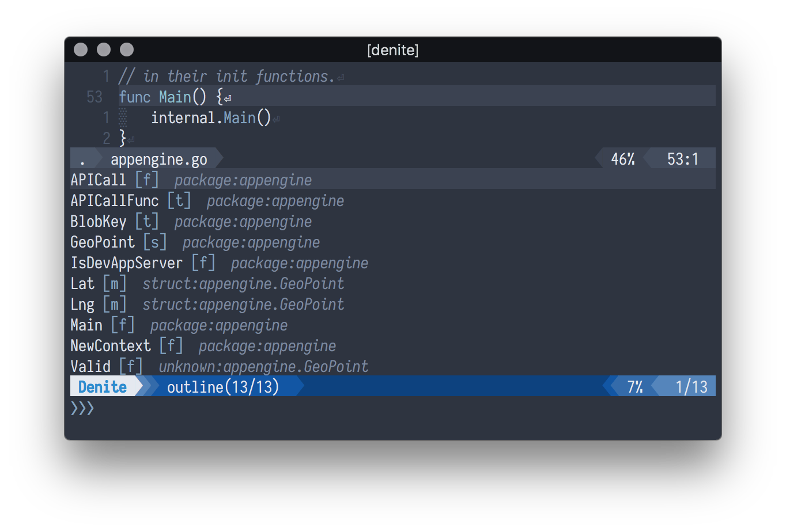Click the 1/13 item counter
Viewport: 786px width, 532px height.
point(691,387)
